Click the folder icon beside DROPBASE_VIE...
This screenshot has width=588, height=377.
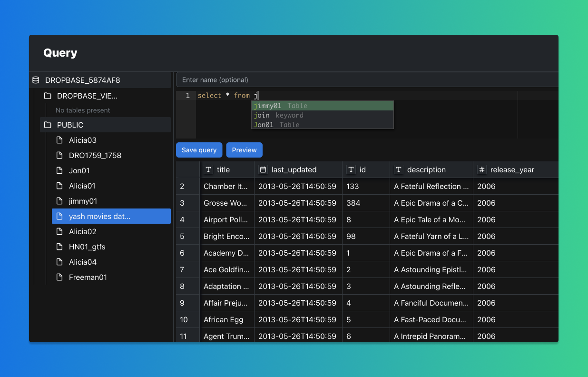[48, 96]
